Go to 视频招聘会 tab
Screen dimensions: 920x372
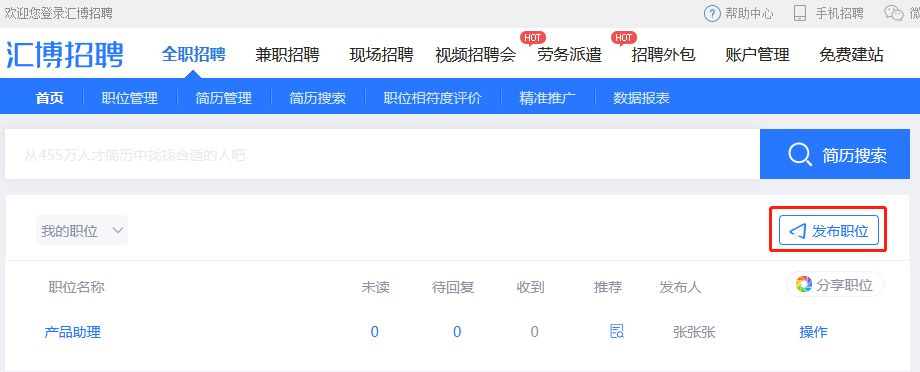tap(476, 55)
